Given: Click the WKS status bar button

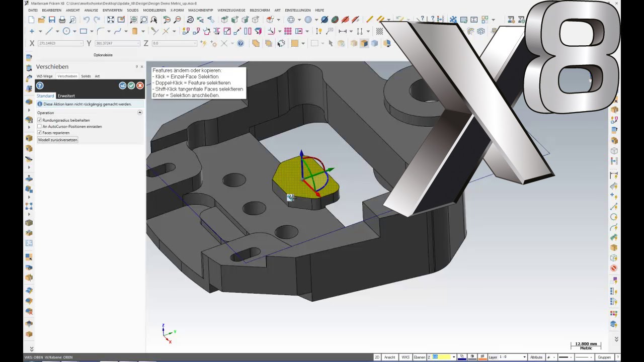Looking at the screenshot, I should click(x=406, y=357).
